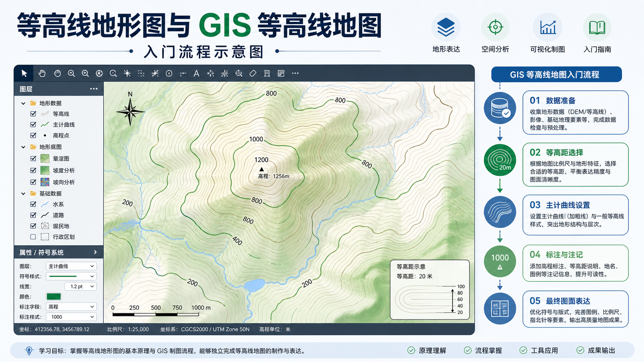Viewport: 644px width, 362px height.
Task: Open the 04 标注与注记 step card
Action: pos(575,263)
